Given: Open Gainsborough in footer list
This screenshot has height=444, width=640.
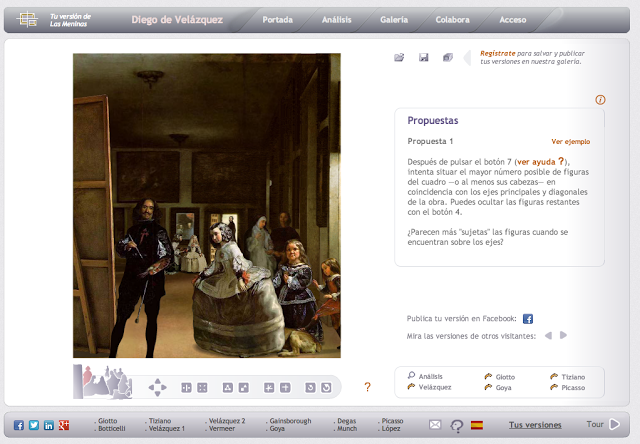Looking at the screenshot, I should (290, 421).
